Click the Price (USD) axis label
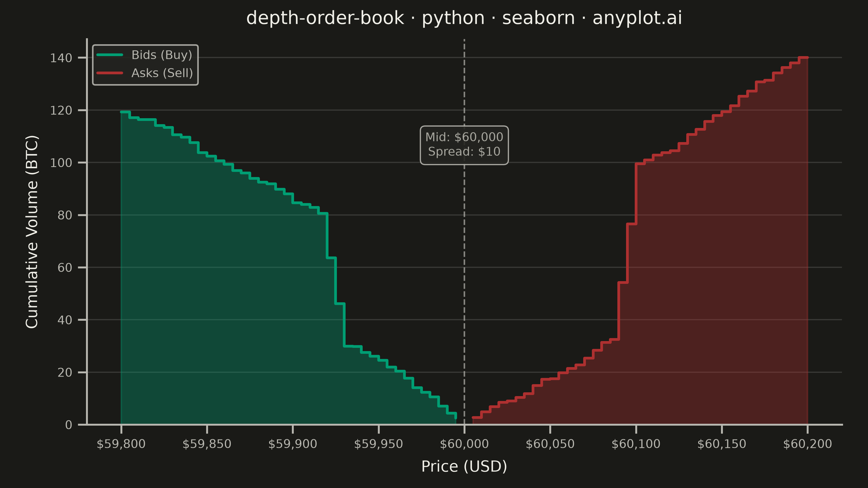The image size is (868, 488). pyautogui.click(x=464, y=466)
